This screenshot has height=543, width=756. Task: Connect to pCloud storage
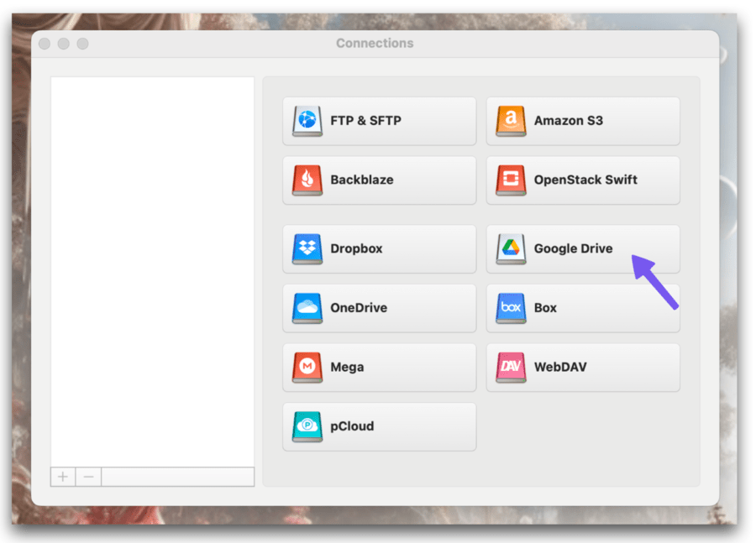point(379,426)
